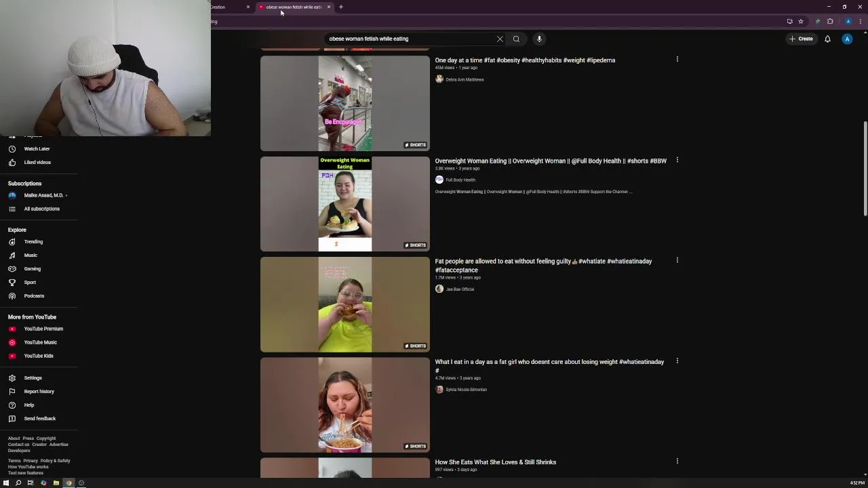Open title 'Fat people are allowed to eat'
The width and height of the screenshot is (868, 488).
point(543,265)
